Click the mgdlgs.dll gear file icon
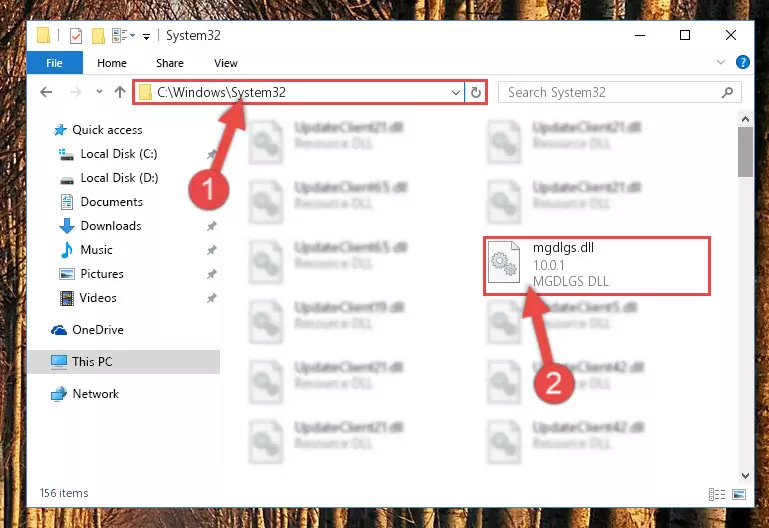 click(504, 262)
